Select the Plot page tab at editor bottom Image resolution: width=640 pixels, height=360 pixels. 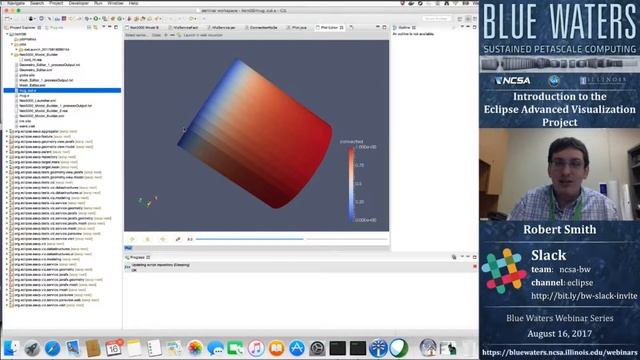click(x=128, y=248)
